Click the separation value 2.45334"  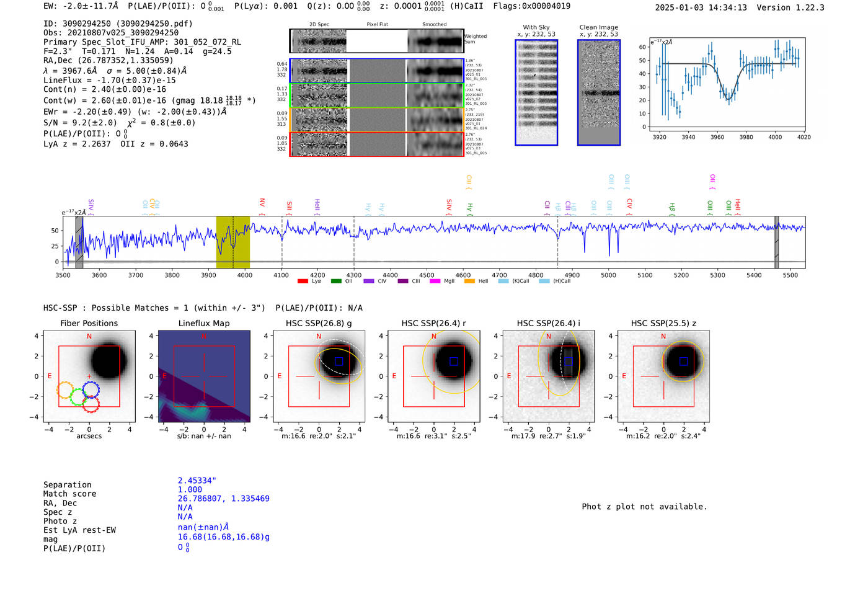click(x=197, y=481)
